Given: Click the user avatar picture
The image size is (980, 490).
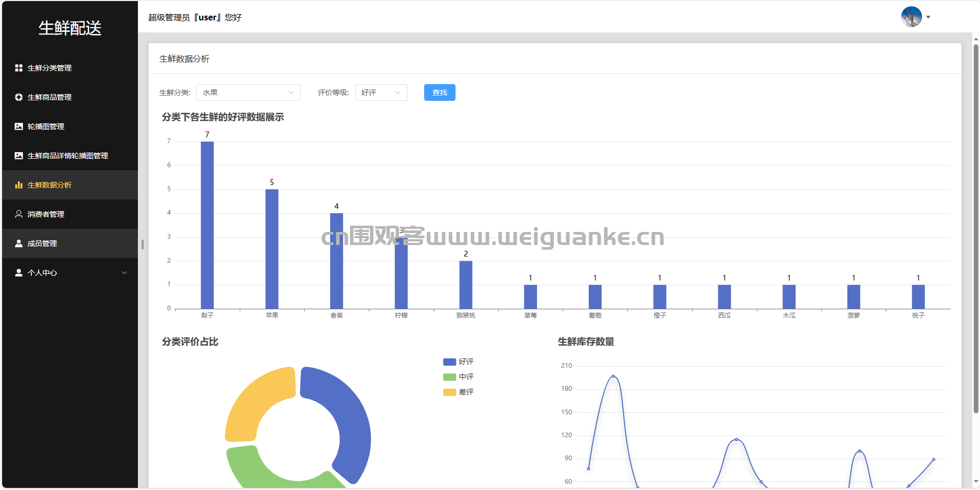Looking at the screenshot, I should (x=912, y=17).
